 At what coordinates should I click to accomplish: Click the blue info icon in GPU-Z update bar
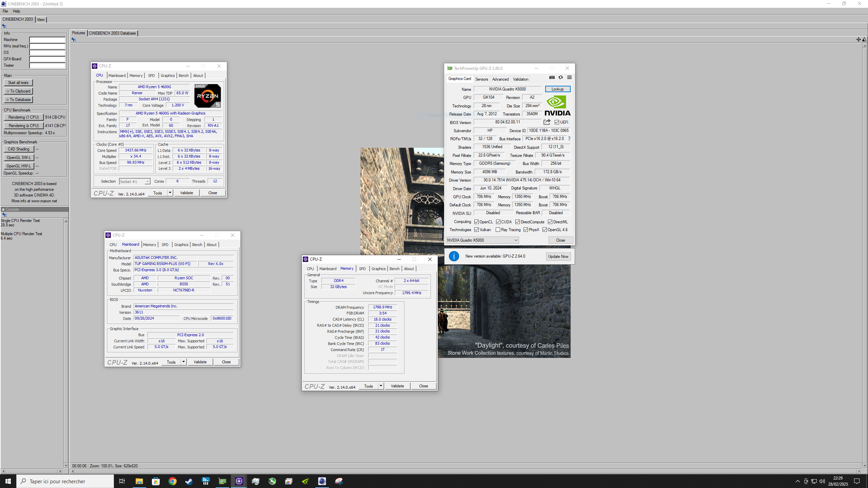click(454, 256)
